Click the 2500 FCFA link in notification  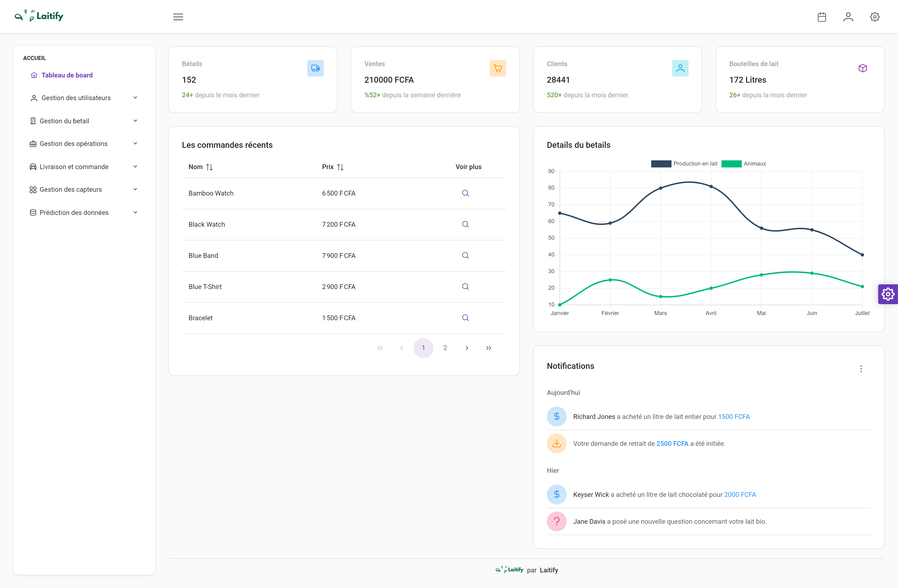click(672, 444)
